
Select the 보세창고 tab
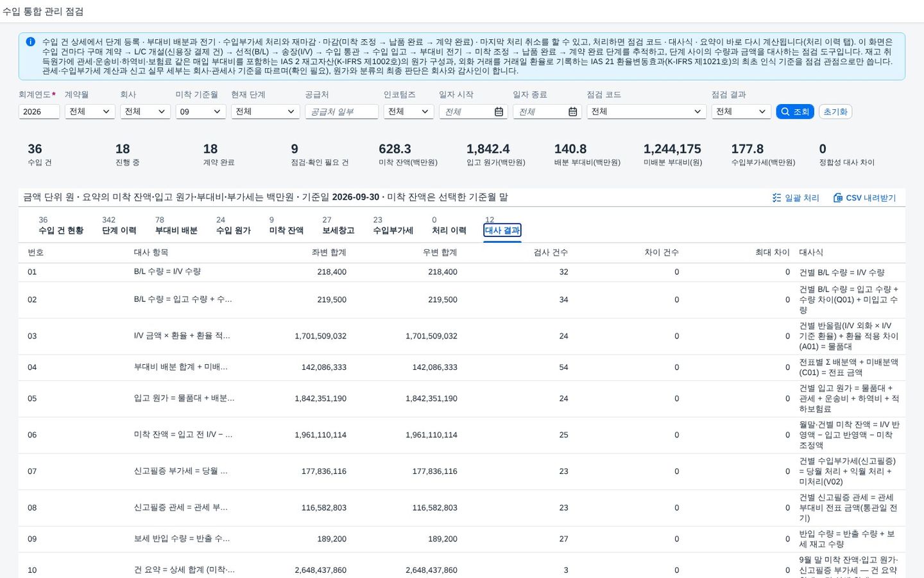click(338, 226)
